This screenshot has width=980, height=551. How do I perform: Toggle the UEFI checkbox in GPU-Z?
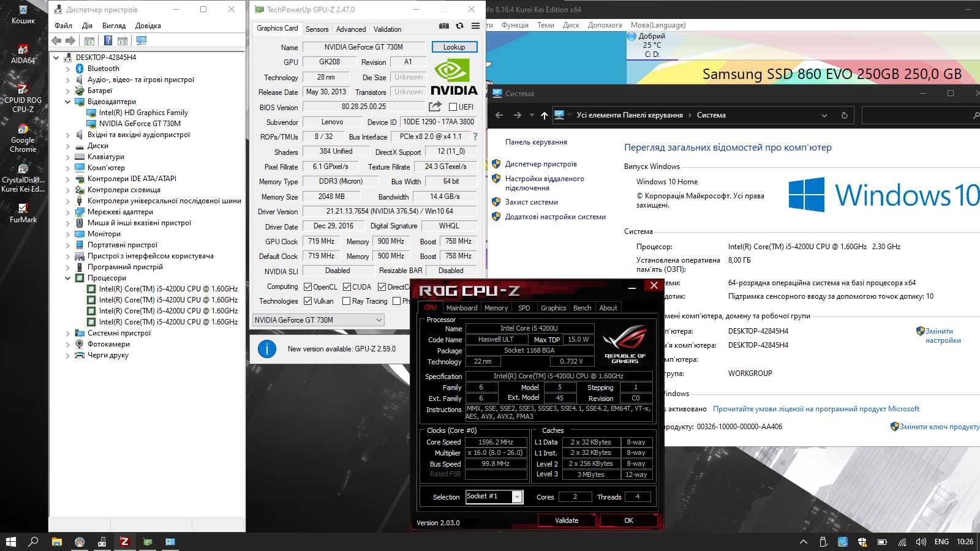coord(453,107)
